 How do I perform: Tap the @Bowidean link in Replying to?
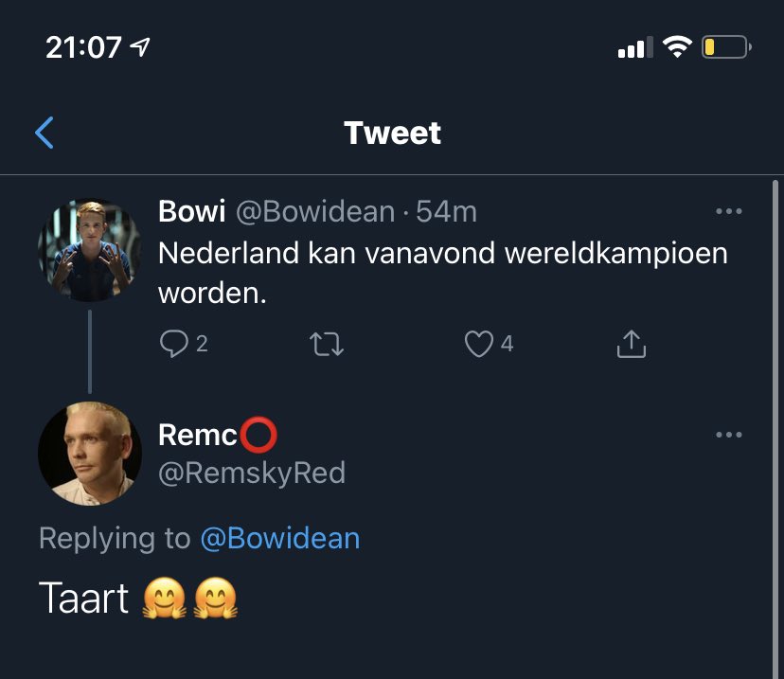[279, 539]
